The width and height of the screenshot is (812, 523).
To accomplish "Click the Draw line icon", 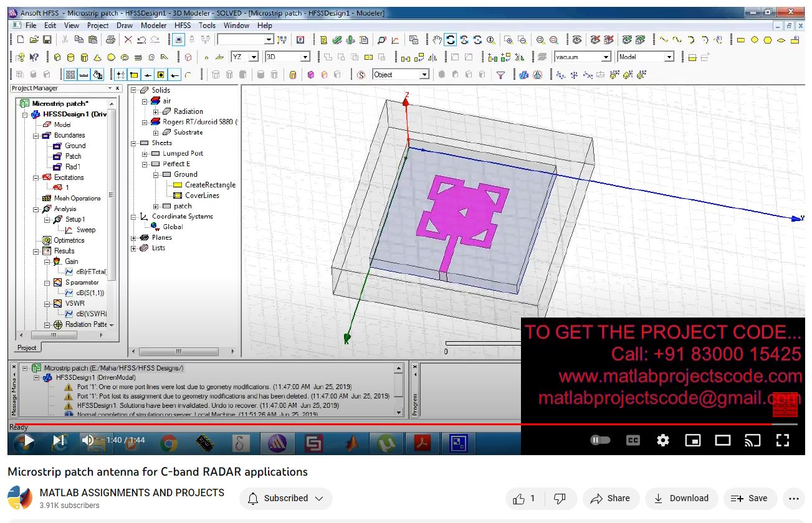I will 664,40.
